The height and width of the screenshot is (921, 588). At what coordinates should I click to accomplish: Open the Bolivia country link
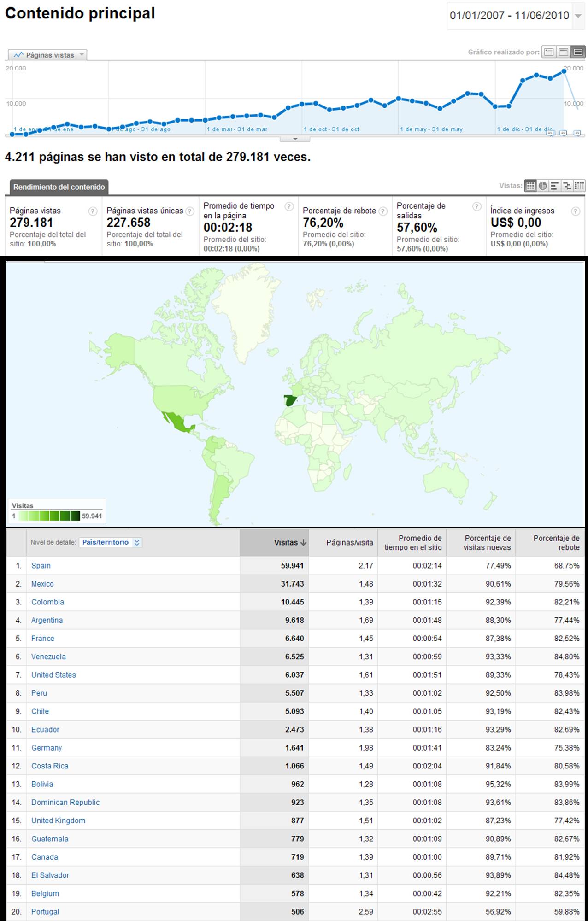(x=42, y=784)
